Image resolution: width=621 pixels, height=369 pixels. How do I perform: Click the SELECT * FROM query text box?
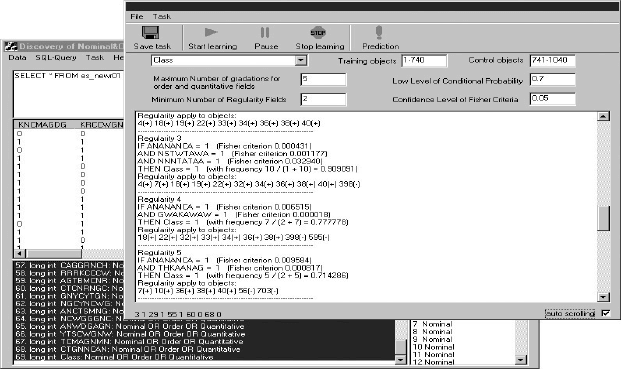click(69, 93)
